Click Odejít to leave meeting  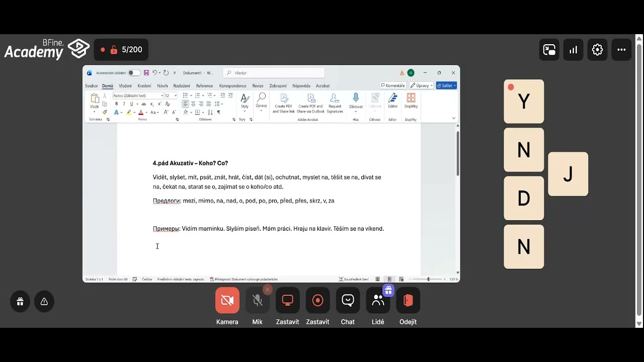408,300
